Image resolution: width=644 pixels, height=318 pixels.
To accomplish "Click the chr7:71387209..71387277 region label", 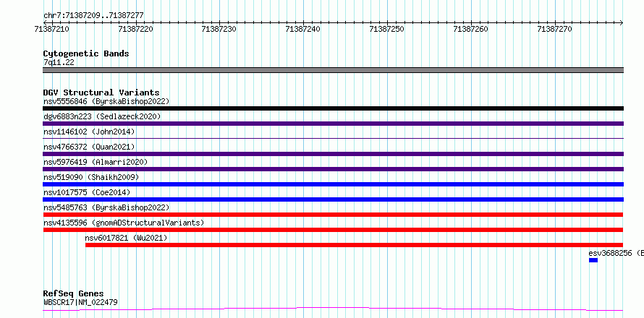I will 93,15.
